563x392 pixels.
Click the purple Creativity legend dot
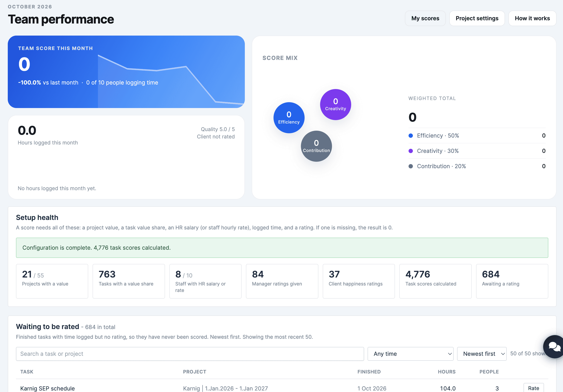coord(411,151)
